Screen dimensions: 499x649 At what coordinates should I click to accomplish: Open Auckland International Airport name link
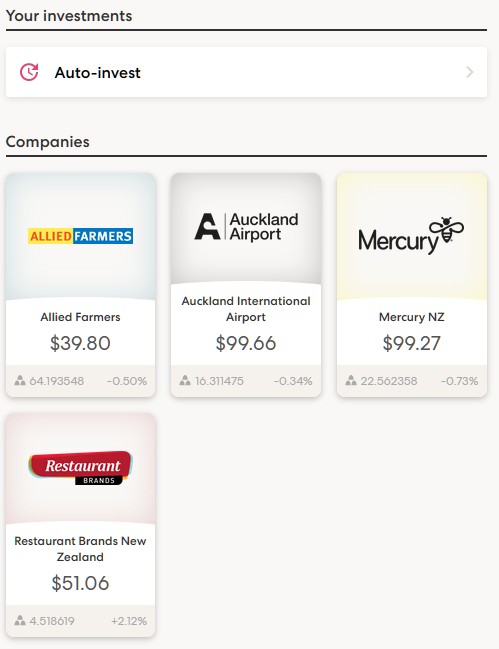246,309
